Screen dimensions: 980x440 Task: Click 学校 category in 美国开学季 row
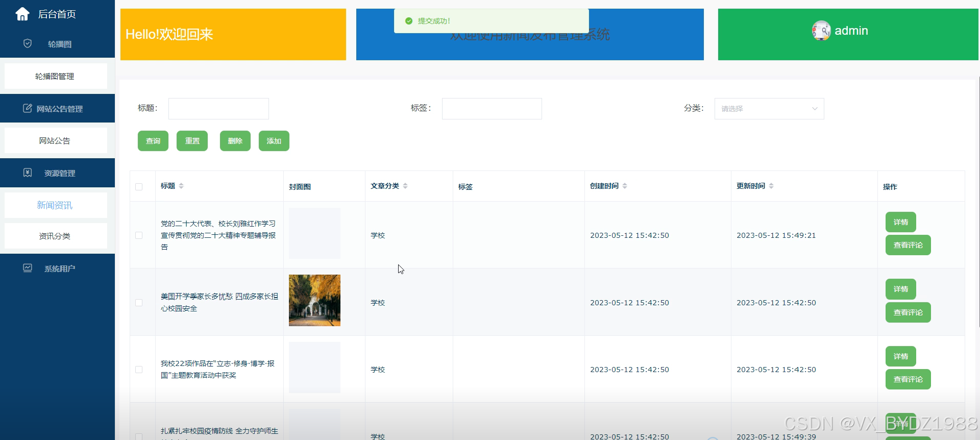pos(378,303)
